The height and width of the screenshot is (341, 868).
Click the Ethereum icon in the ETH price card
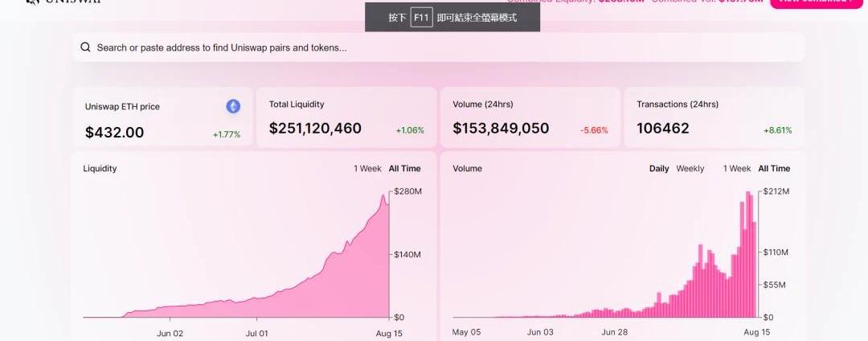click(233, 106)
